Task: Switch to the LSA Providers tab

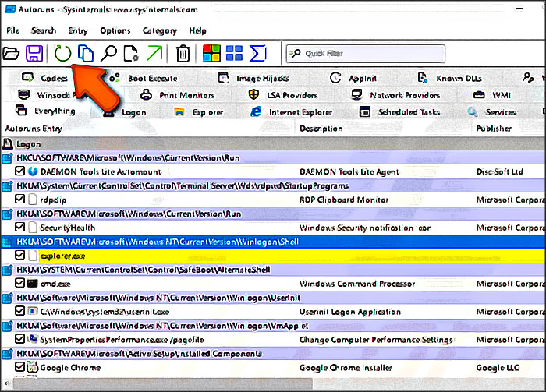Action: pos(282,95)
